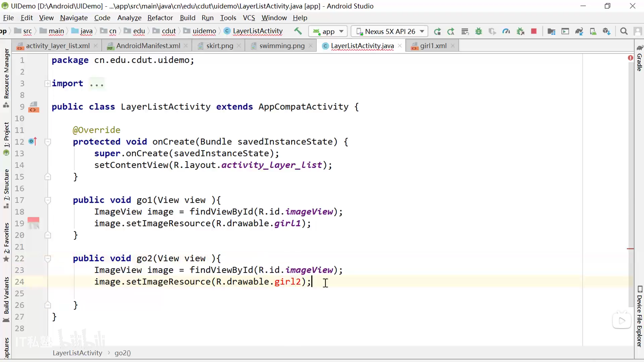Switch to the activity_layer_list.xml tab

coord(58,46)
